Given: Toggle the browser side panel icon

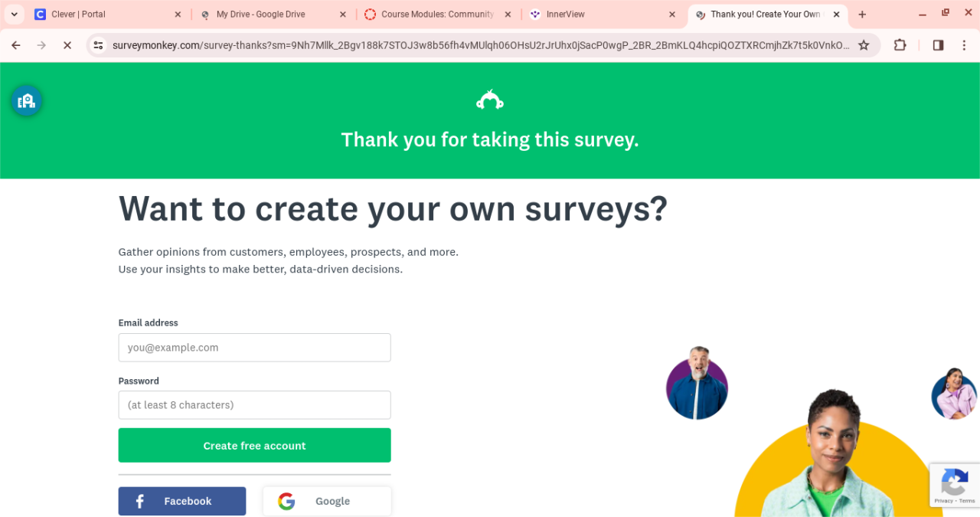Looking at the screenshot, I should (938, 45).
